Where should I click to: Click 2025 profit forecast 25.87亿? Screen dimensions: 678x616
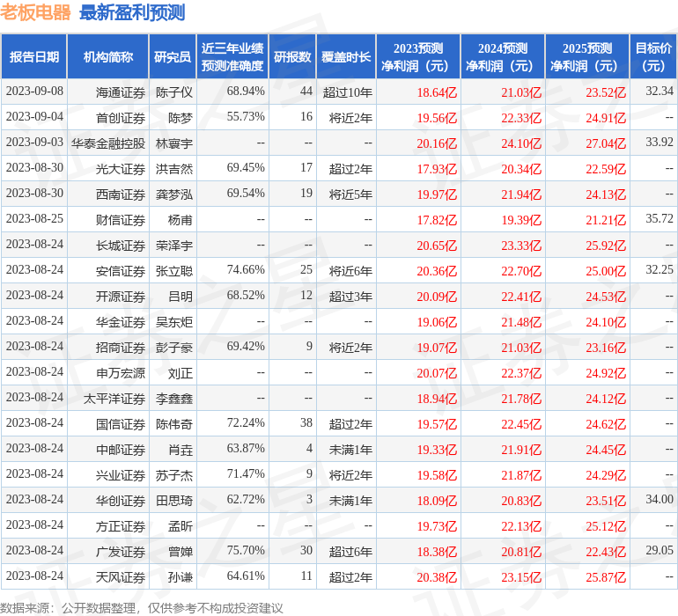pos(606,576)
